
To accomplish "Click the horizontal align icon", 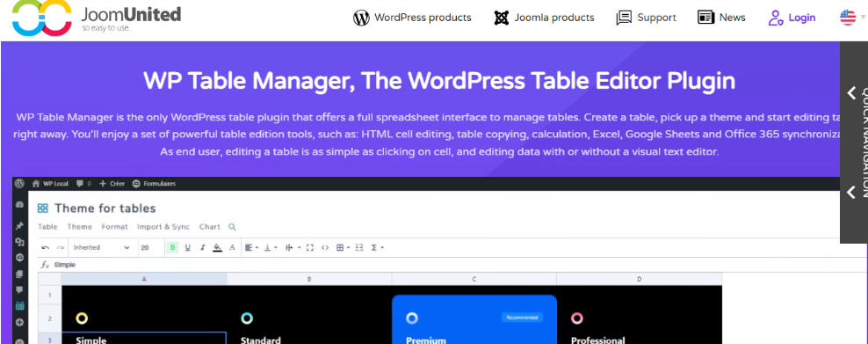I will coord(251,247).
